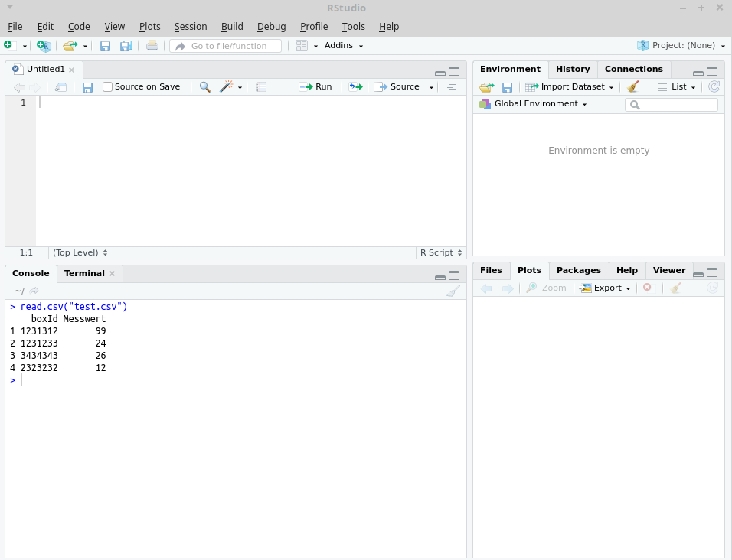Open the Export plot menu
Viewport: 732px width, 560px height.
coord(605,288)
